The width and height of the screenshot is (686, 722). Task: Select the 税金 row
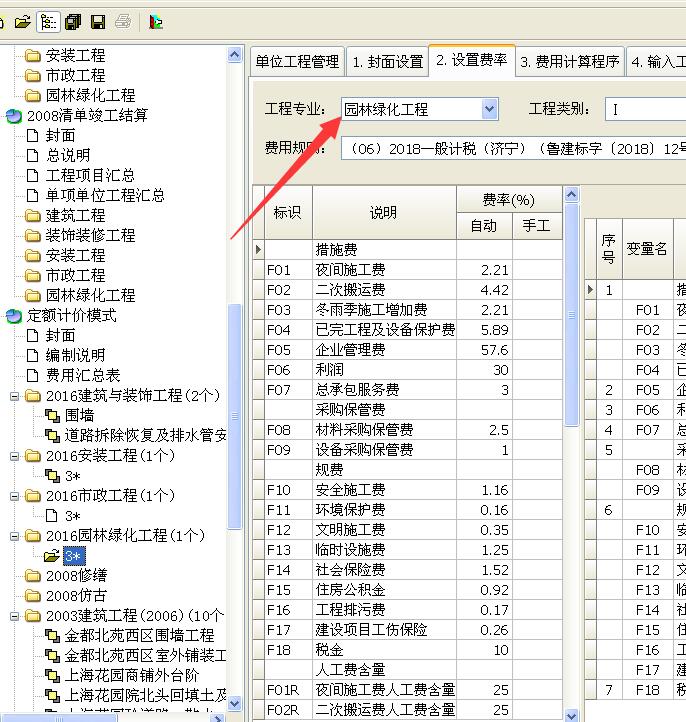[408, 650]
